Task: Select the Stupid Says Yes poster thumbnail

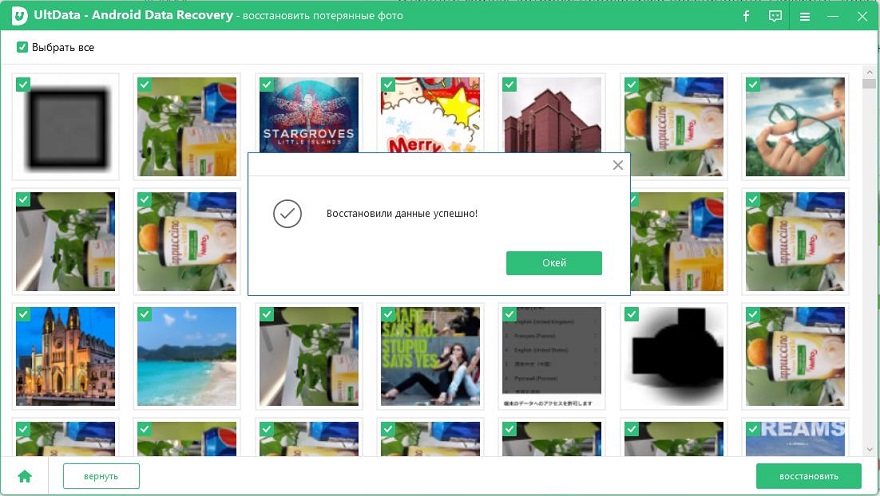Action: (430, 356)
